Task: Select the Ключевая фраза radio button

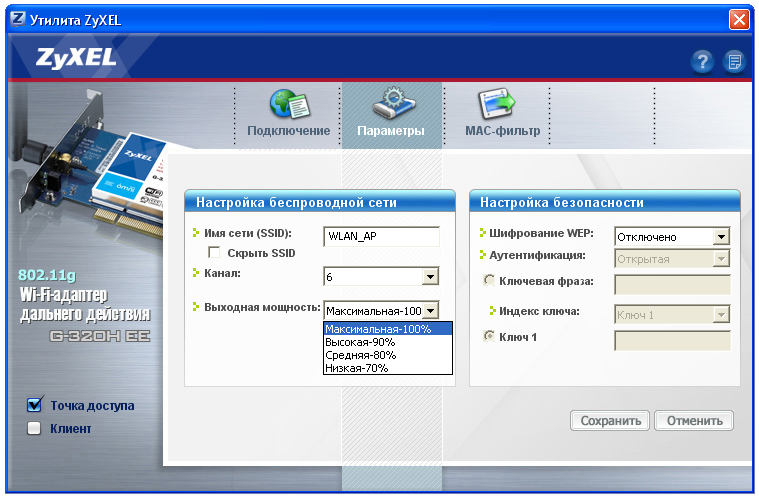Action: pyautogui.click(x=489, y=280)
